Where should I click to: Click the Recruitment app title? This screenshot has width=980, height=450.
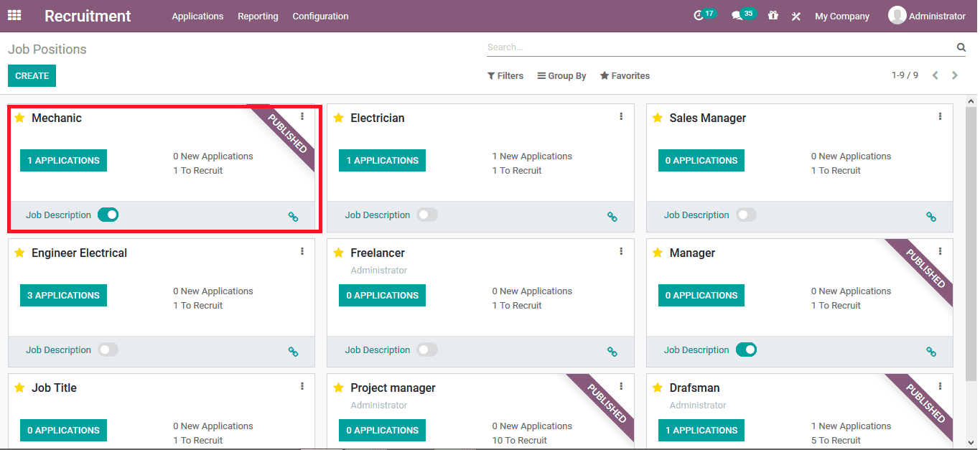(x=88, y=16)
